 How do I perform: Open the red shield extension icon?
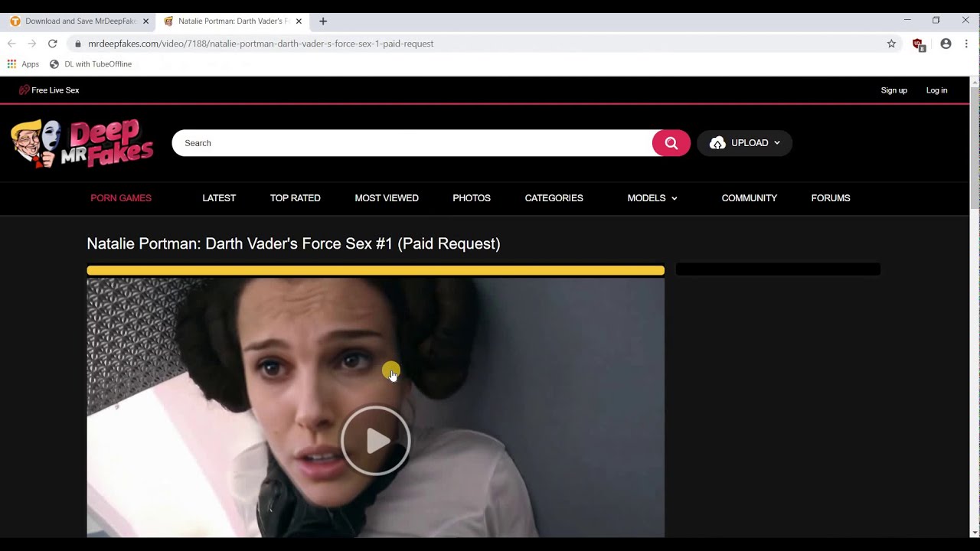[x=919, y=44]
